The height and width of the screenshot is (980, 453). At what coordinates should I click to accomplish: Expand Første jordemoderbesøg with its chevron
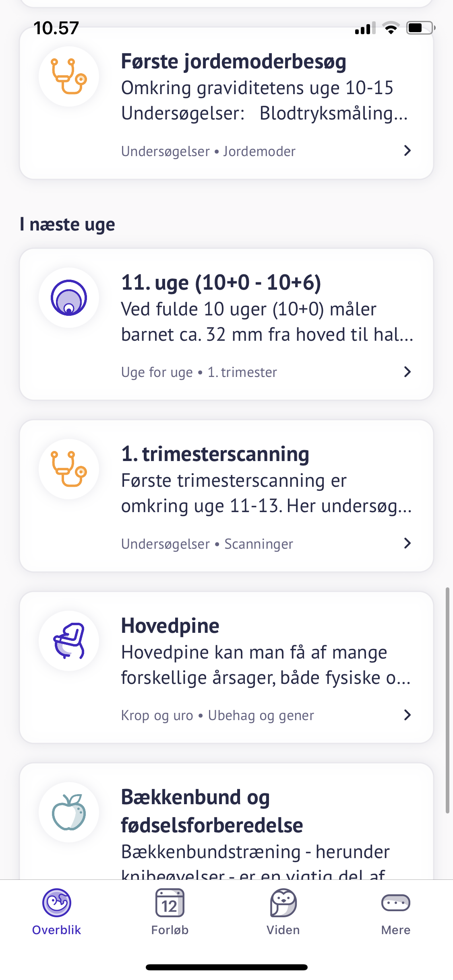pos(407,151)
